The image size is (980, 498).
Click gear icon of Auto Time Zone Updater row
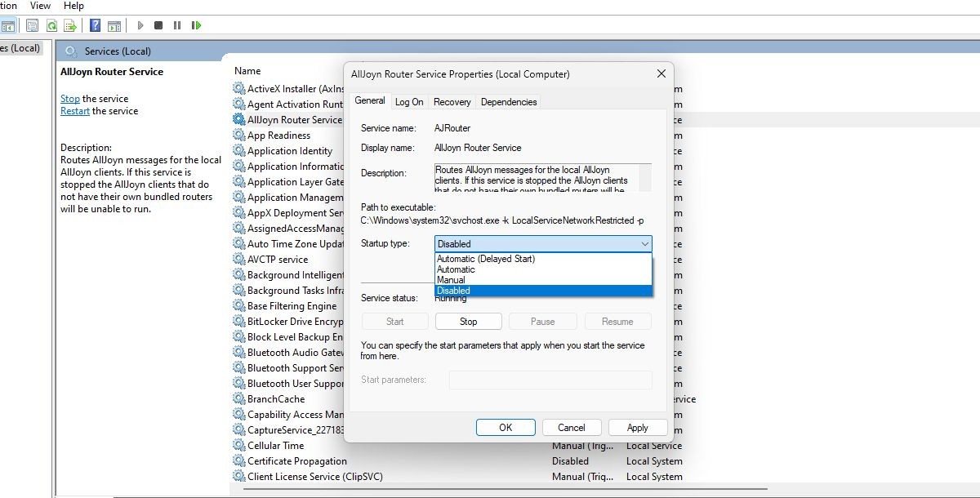(238, 243)
